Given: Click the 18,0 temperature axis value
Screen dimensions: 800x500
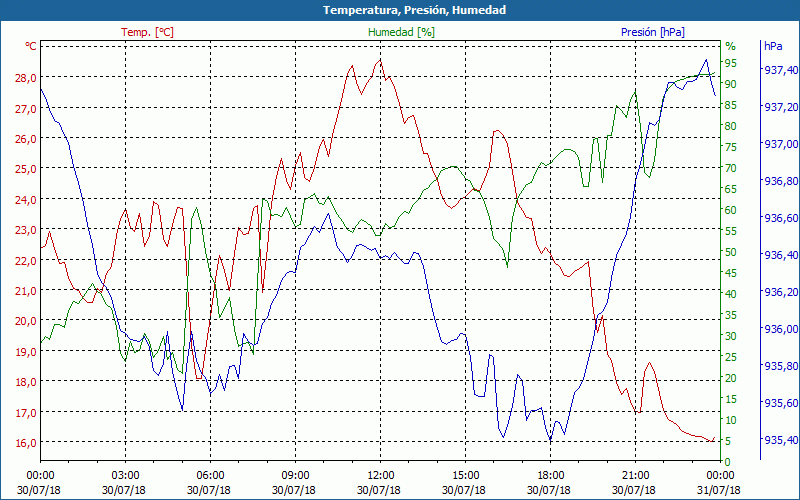Looking at the screenshot, I should pos(27,382).
